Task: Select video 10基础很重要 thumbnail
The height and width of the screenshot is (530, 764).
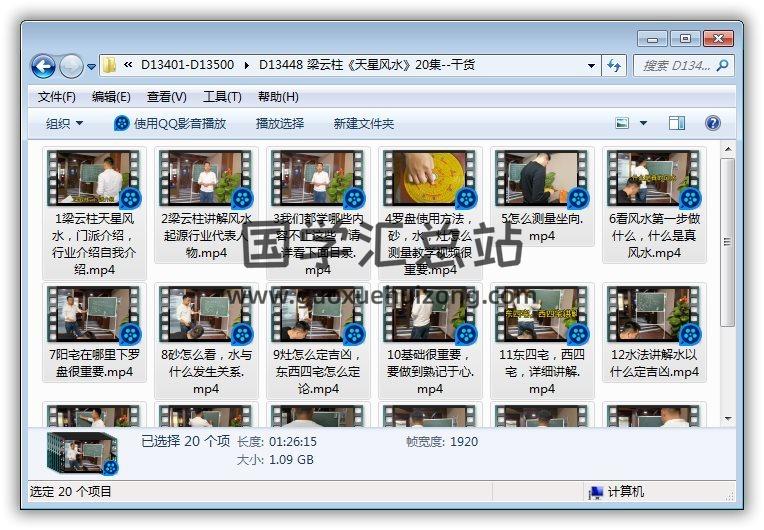Action: tap(430, 314)
